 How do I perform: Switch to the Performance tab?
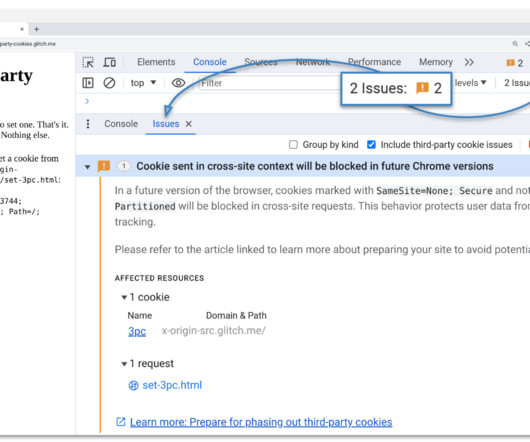click(374, 62)
